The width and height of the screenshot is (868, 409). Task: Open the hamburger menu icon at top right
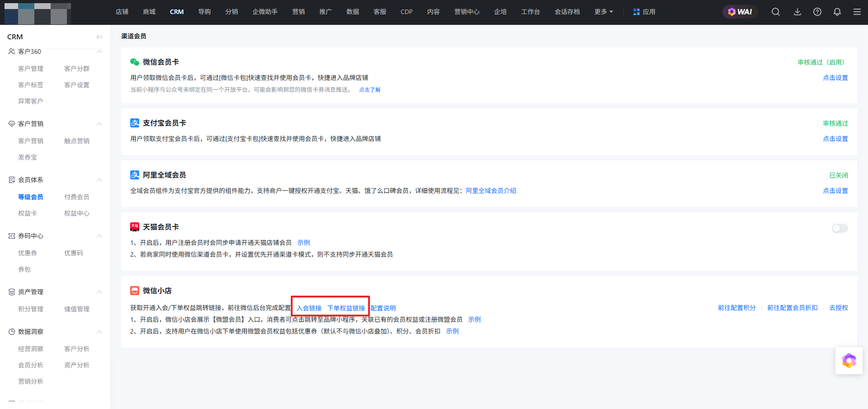pos(857,12)
